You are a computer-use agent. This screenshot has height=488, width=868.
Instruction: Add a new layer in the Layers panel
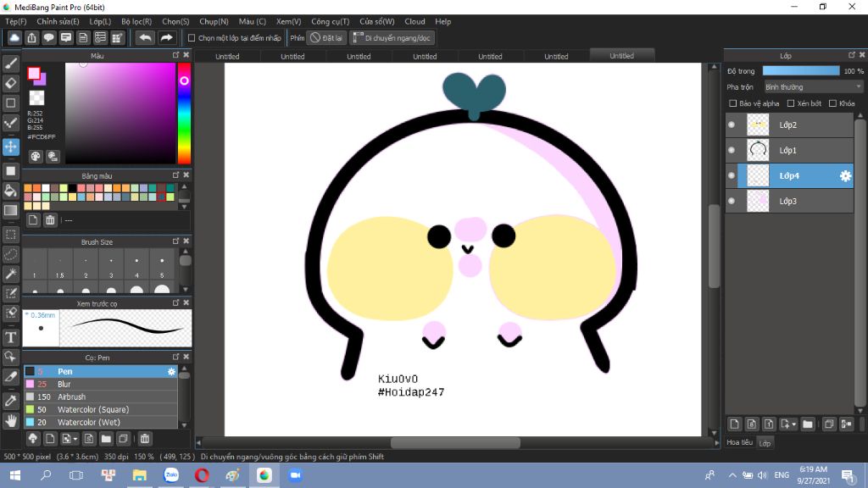click(x=734, y=424)
